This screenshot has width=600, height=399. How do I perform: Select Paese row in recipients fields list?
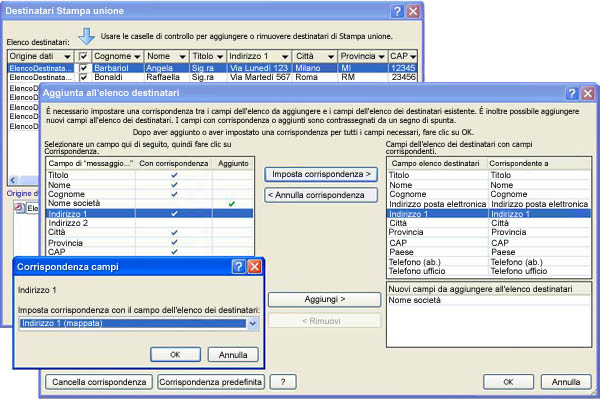tap(489, 252)
